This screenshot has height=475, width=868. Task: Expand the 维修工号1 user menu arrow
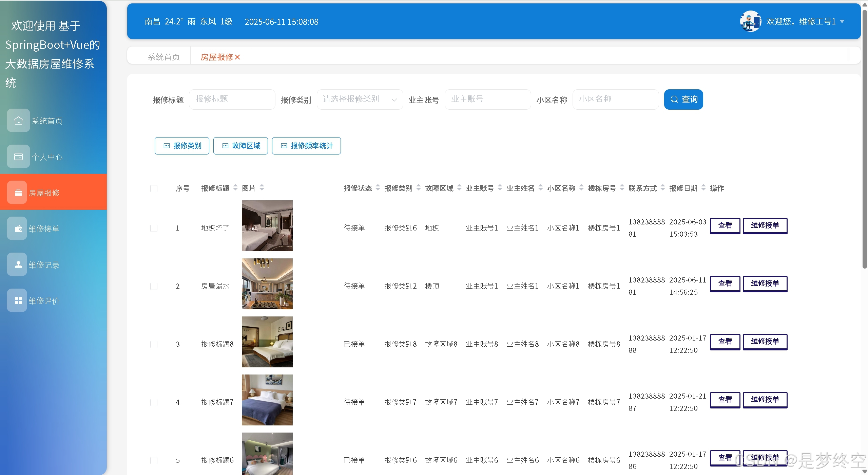842,21
